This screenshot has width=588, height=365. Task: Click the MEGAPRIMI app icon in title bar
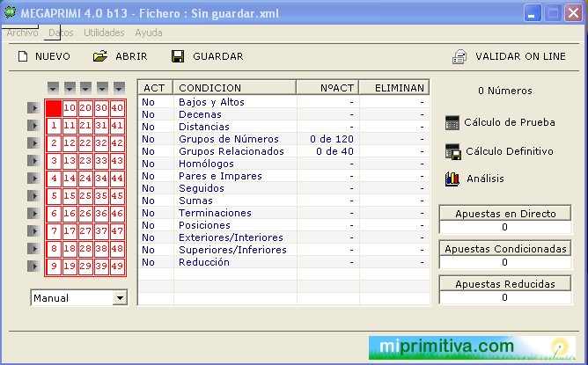pyautogui.click(x=10, y=12)
